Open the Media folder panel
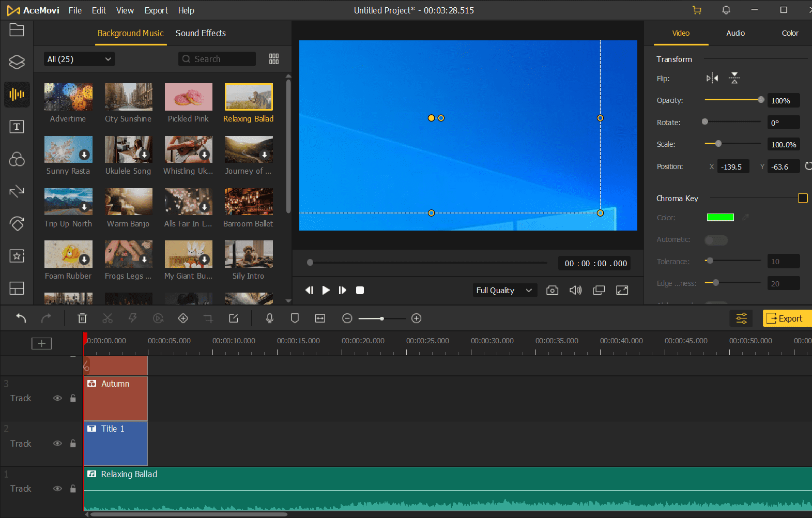This screenshot has width=812, height=518. (x=17, y=30)
